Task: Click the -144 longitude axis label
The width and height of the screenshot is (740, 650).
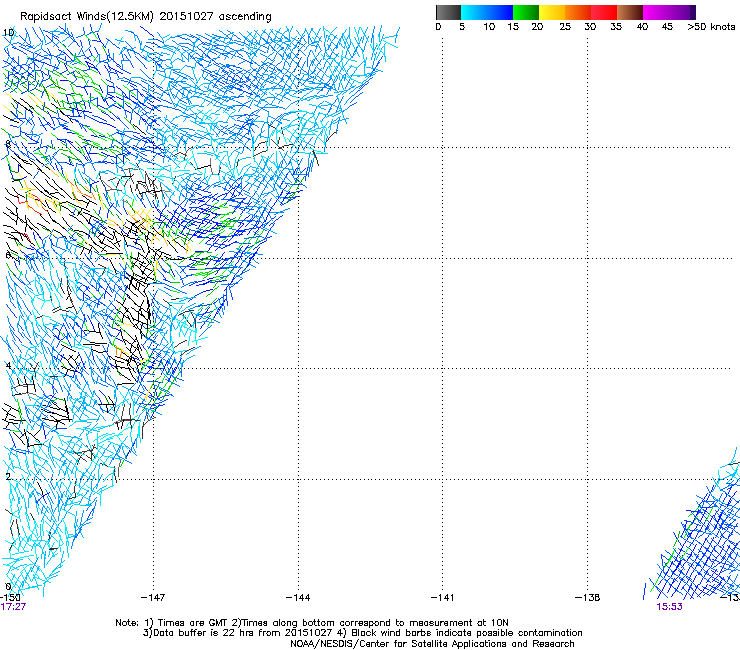Action: [x=298, y=598]
